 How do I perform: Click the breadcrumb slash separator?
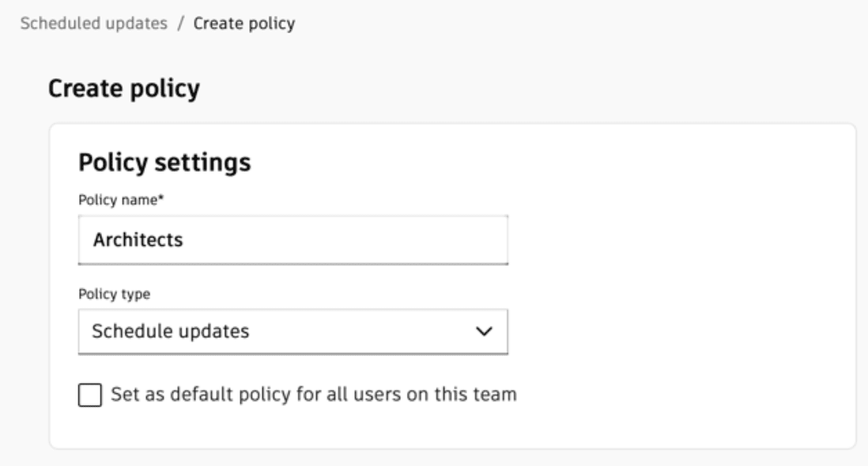(x=180, y=24)
